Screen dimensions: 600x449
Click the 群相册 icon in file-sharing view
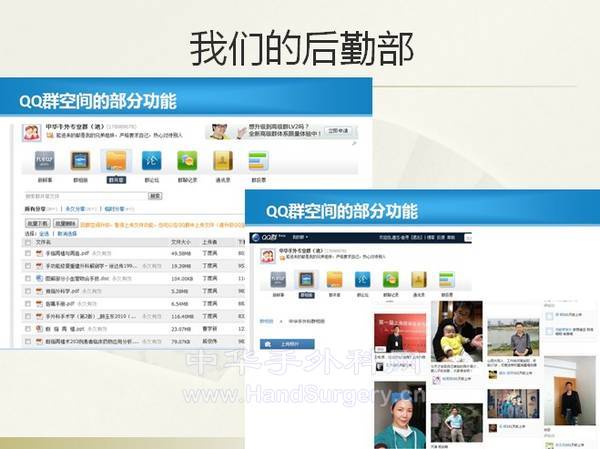point(80,162)
